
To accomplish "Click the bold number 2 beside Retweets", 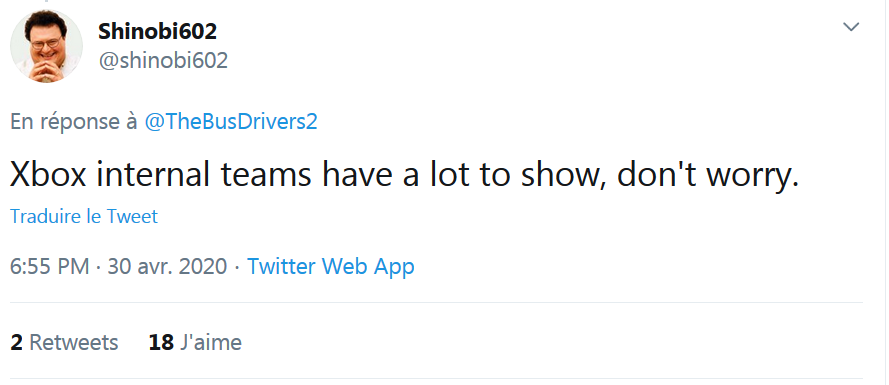I will point(16,342).
